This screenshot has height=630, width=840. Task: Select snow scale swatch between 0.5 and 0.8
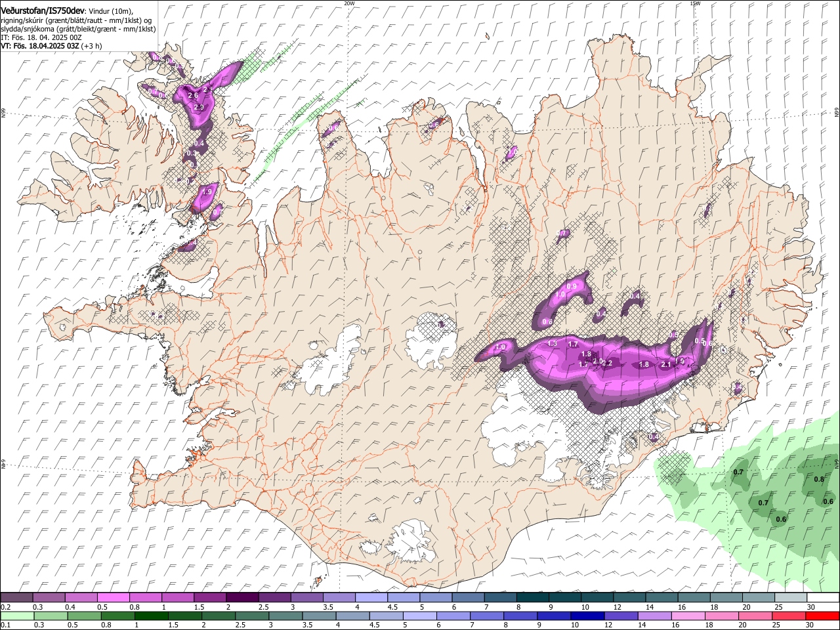114,598
